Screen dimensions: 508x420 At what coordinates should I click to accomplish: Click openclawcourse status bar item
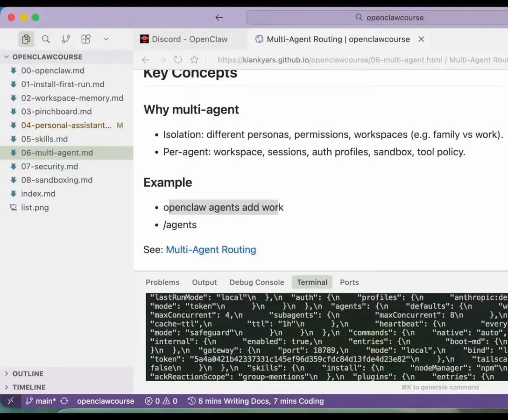coord(106,401)
